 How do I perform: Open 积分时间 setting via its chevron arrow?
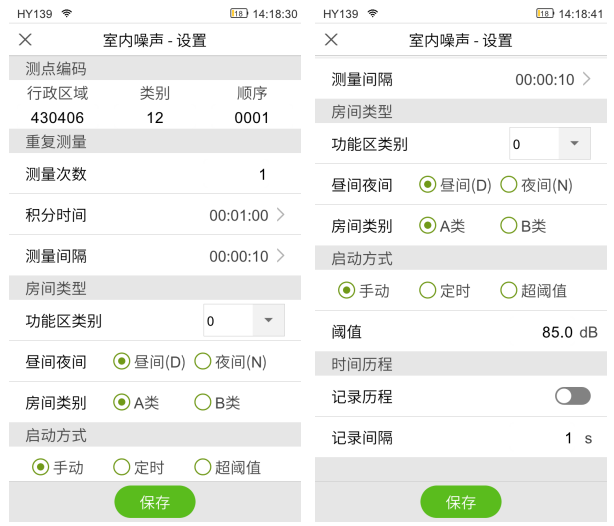point(281,215)
